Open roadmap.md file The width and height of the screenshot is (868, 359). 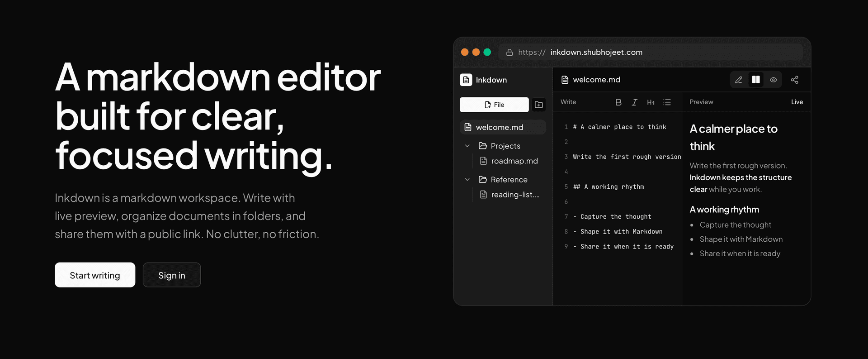coord(509,161)
